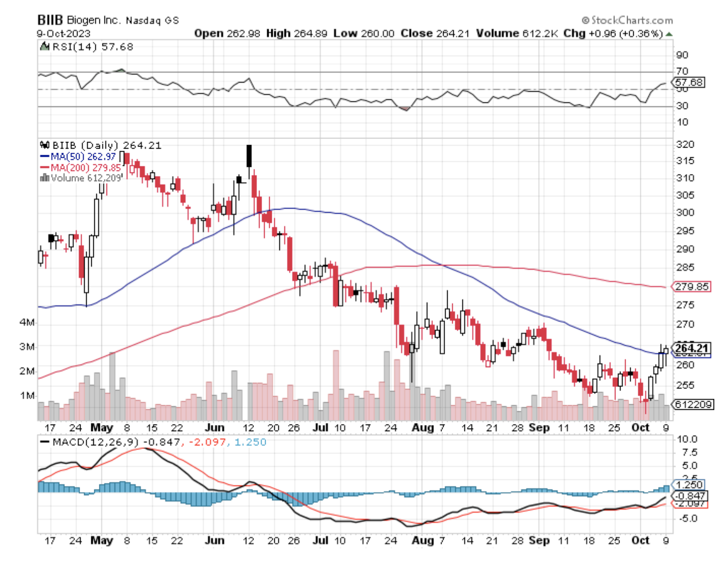Click the 4M label on the volume scale
Screen dimensions: 728x565
tap(27, 323)
